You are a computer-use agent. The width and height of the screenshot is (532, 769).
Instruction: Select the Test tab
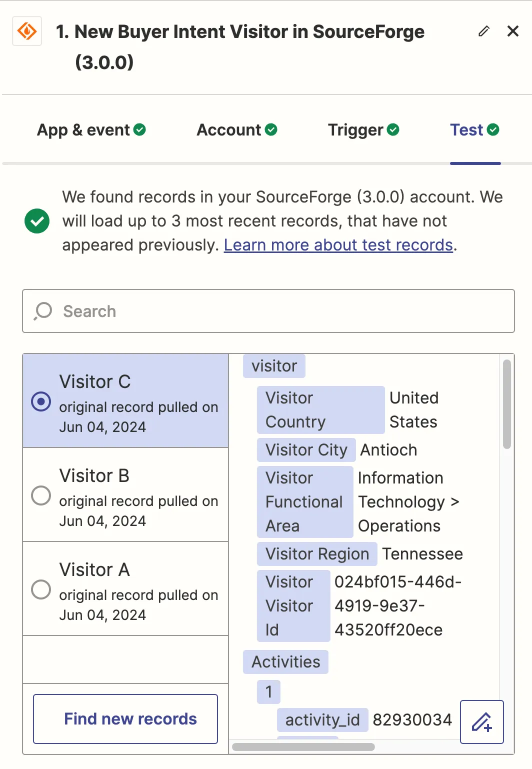coord(475,130)
